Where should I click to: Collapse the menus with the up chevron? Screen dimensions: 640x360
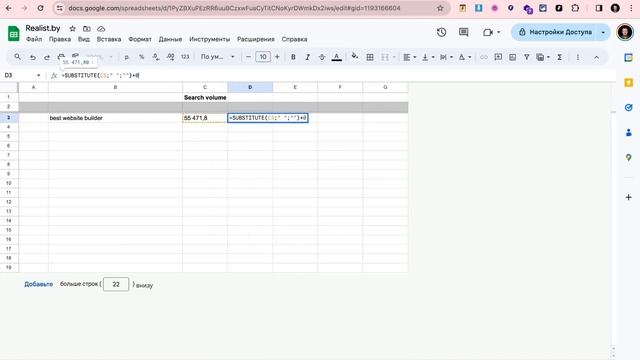coord(596,57)
